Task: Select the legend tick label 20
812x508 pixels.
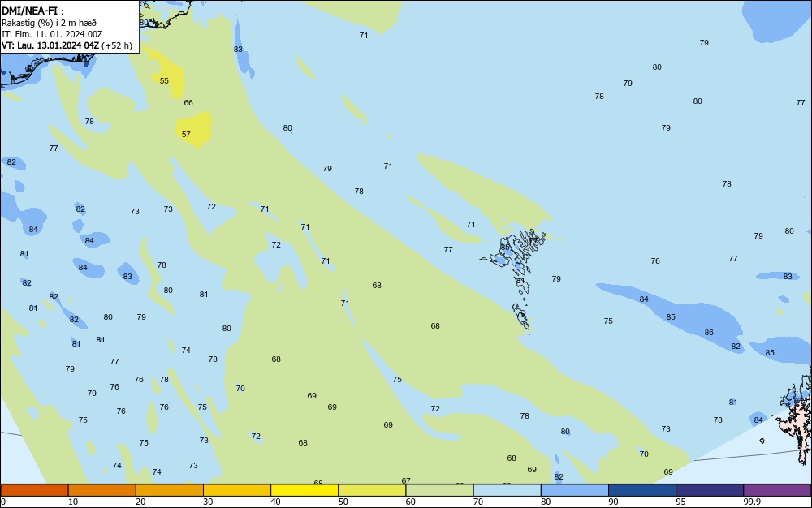Action: pyautogui.click(x=140, y=502)
